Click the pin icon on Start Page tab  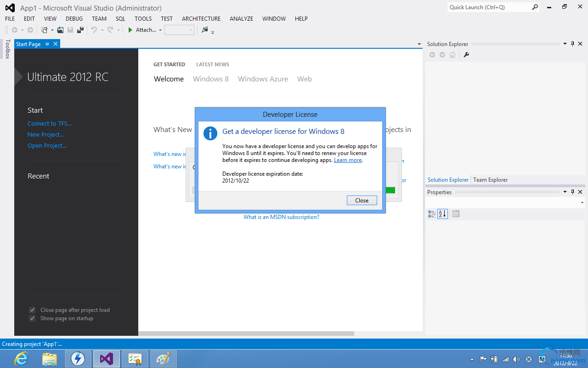click(47, 44)
